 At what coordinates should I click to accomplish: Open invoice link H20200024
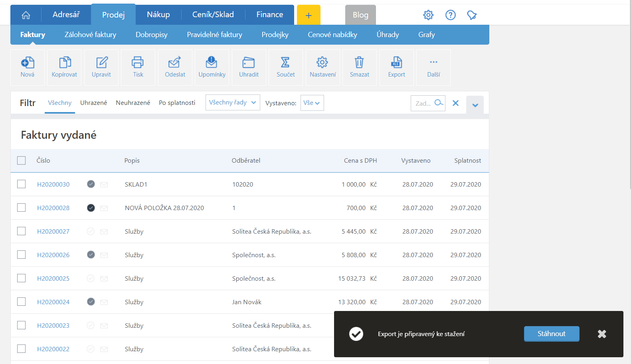pos(53,302)
